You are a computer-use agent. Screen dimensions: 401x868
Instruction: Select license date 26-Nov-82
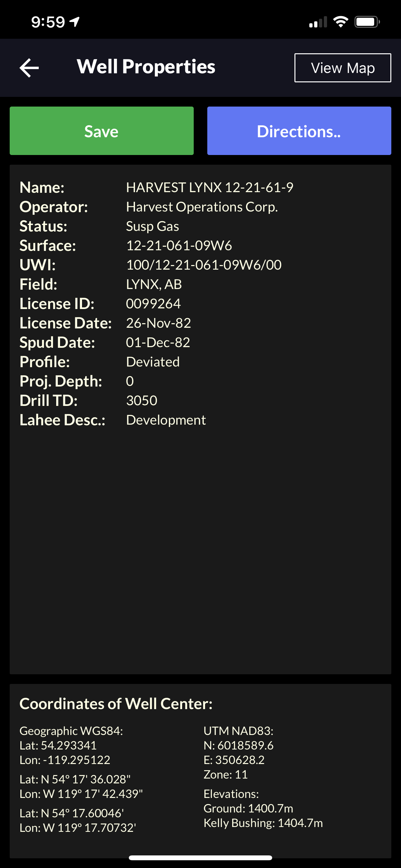[x=159, y=323]
